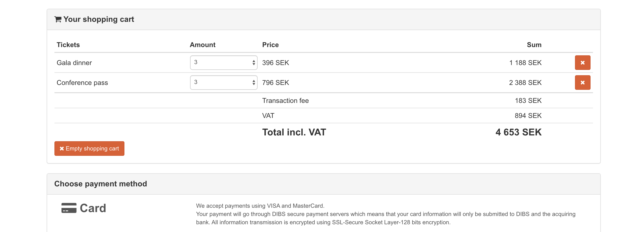This screenshot has height=232, width=644.
Task: Click the Gala dinner ticket name
Action: click(74, 63)
